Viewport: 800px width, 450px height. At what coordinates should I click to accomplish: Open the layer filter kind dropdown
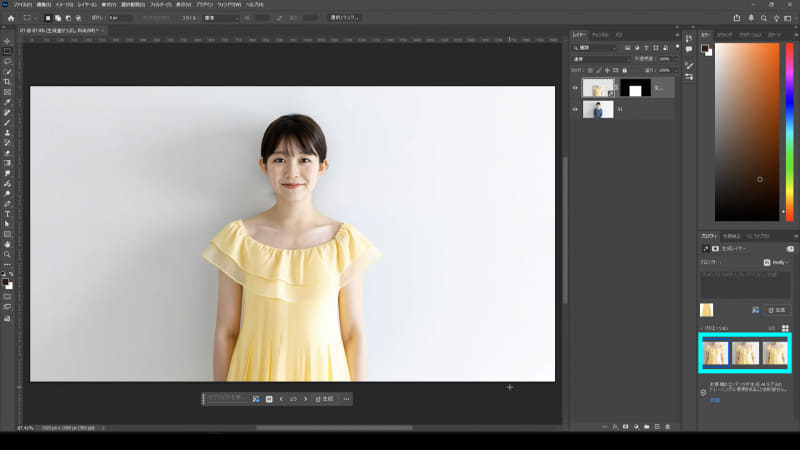coord(594,48)
